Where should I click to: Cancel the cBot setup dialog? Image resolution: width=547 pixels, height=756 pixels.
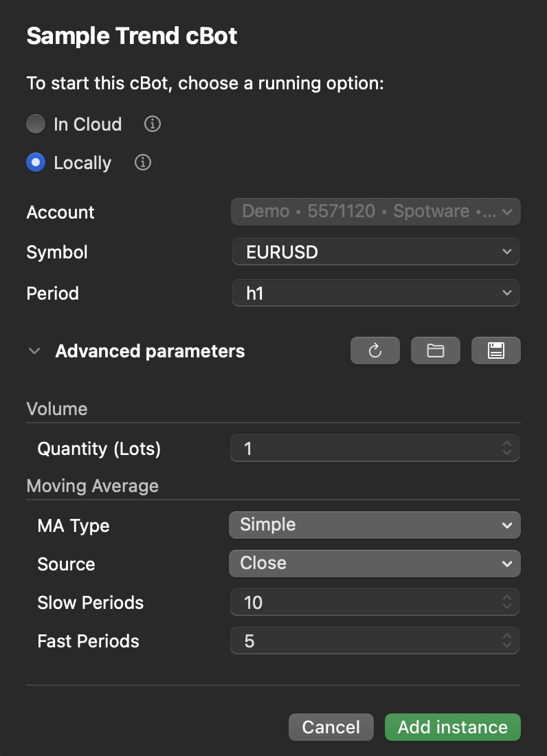coord(331,726)
